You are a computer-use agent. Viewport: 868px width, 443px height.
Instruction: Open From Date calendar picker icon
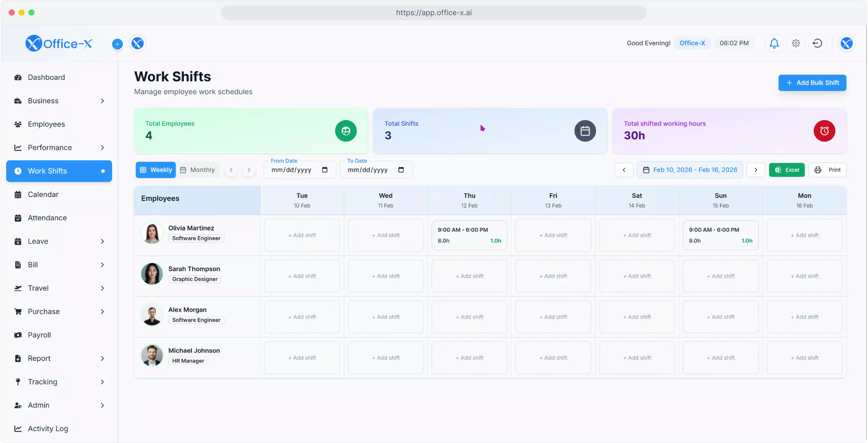coord(325,170)
